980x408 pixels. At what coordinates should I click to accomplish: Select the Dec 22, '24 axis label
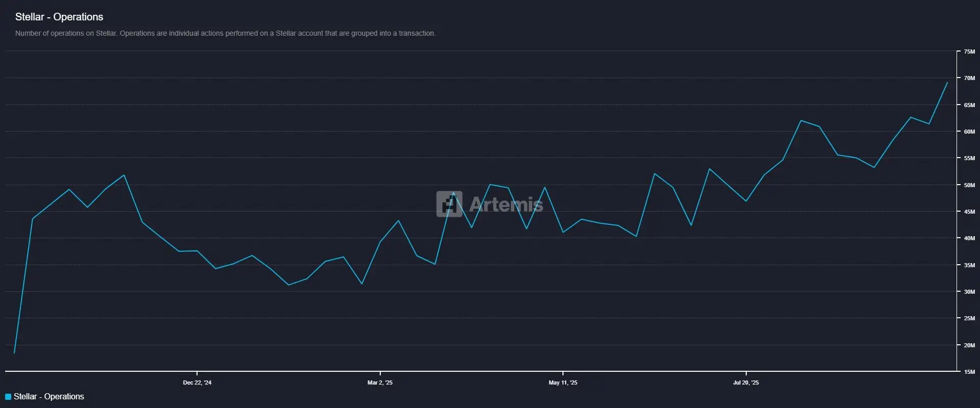(197, 382)
